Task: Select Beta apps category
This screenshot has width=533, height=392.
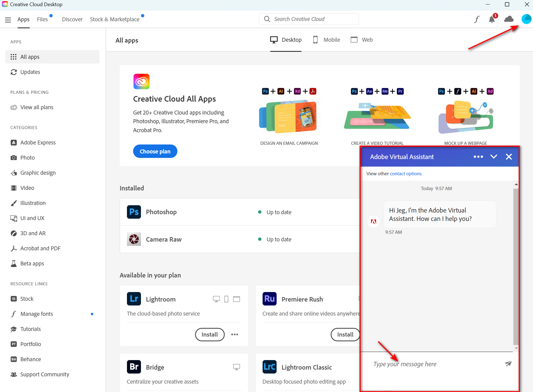Action: [x=52, y=263]
